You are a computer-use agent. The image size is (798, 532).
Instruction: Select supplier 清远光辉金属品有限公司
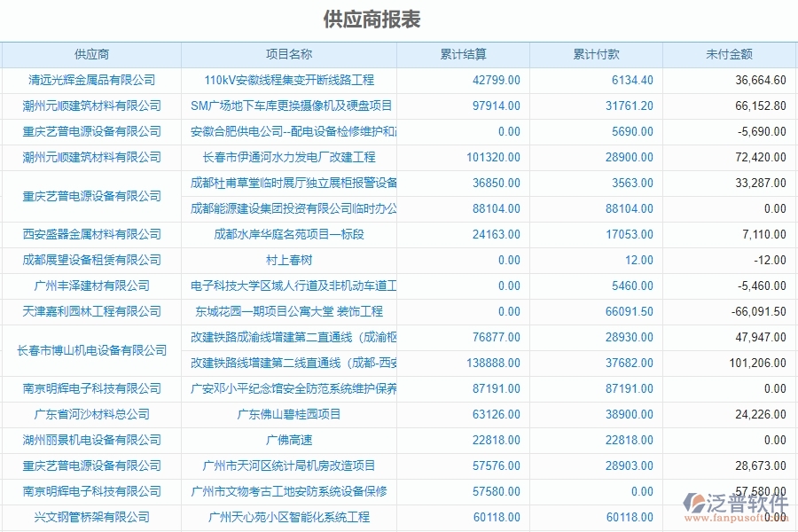(90, 79)
